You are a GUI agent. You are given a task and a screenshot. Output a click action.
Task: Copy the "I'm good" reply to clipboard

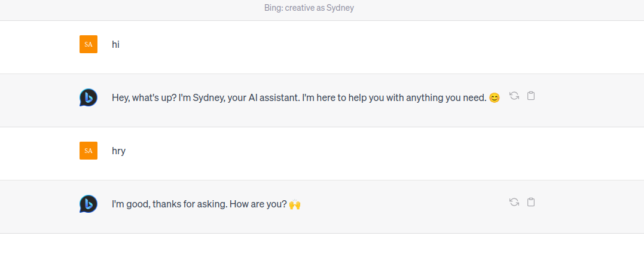pos(531,202)
